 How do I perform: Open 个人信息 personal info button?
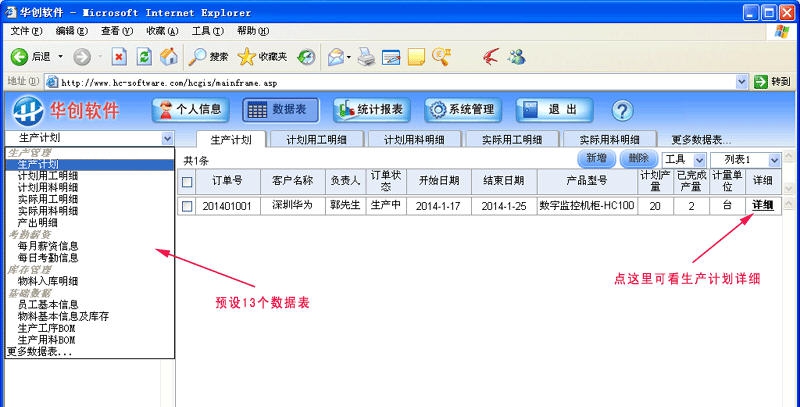click(190, 110)
